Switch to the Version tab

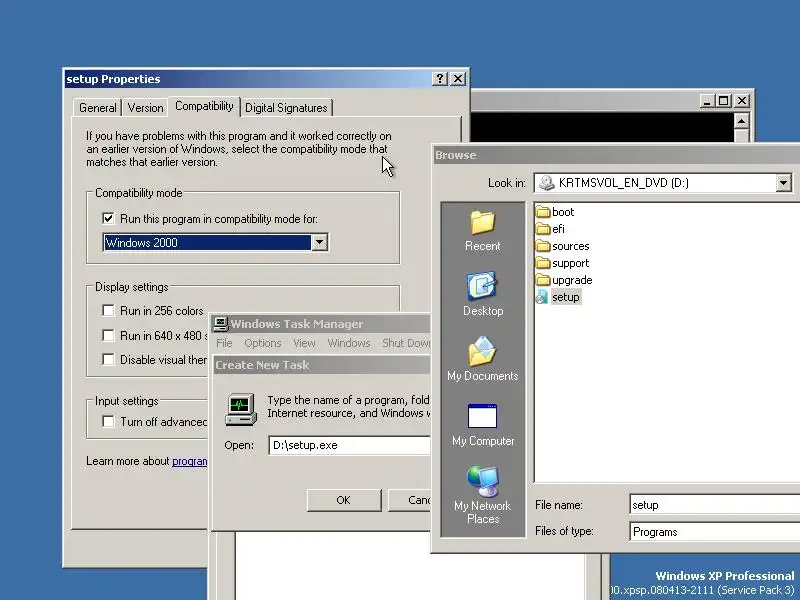pos(145,108)
